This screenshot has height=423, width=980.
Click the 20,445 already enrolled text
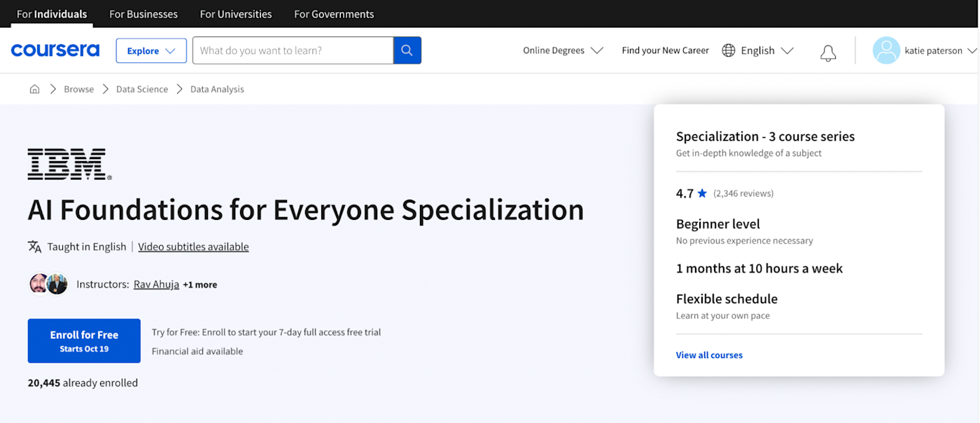[x=83, y=383]
